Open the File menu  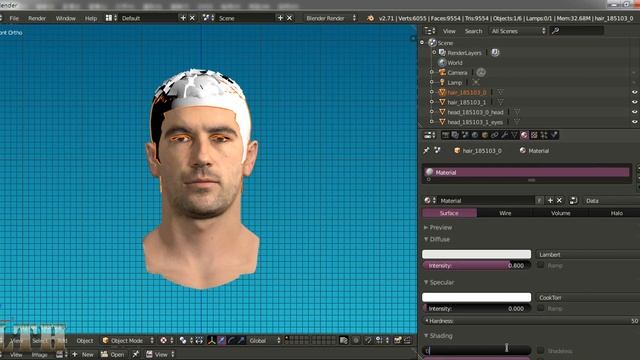(x=14, y=18)
